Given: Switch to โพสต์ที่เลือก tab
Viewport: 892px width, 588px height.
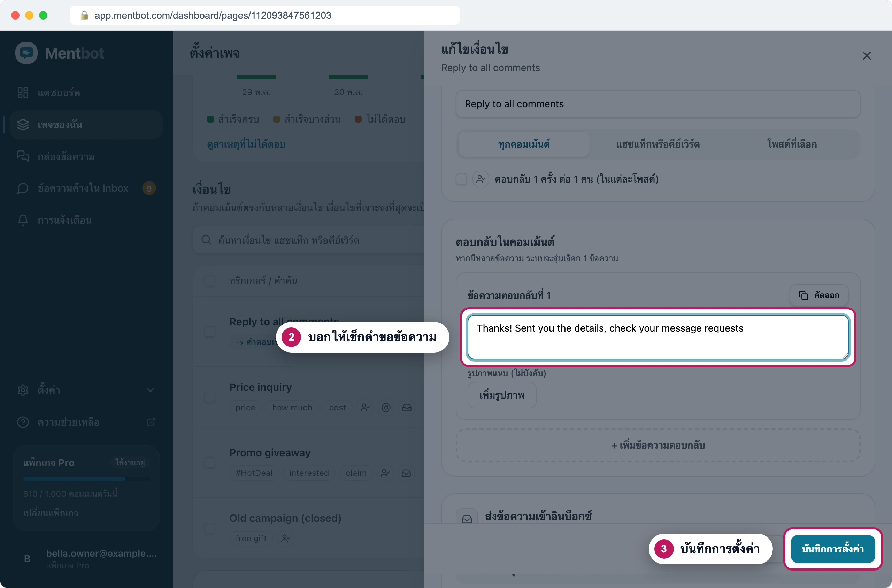Looking at the screenshot, I should [792, 144].
